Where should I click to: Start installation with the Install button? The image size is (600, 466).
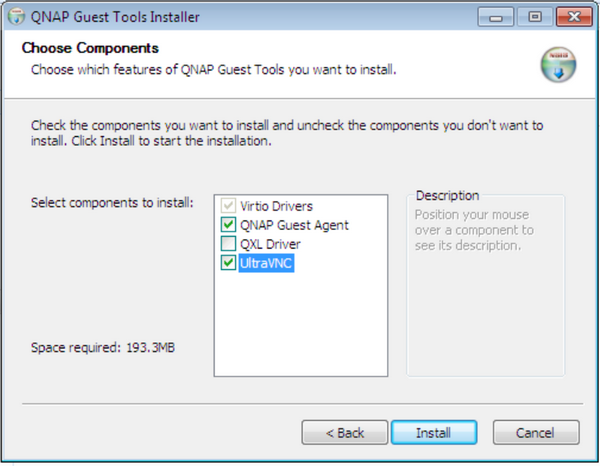[x=434, y=433]
